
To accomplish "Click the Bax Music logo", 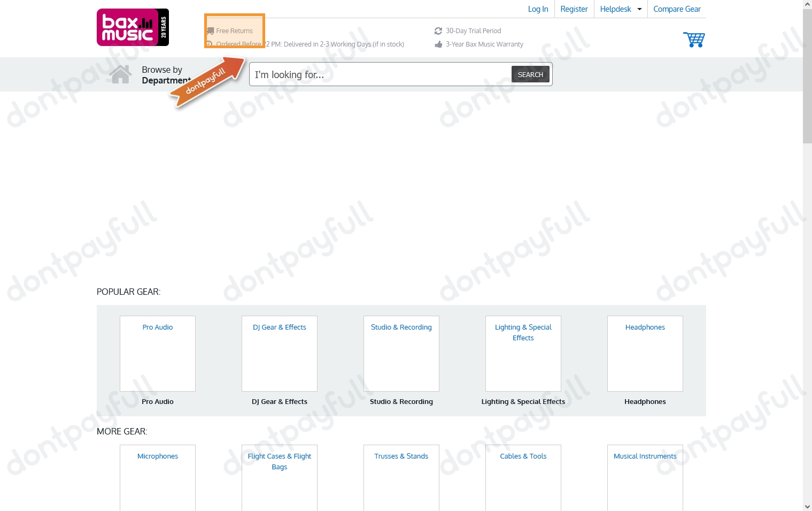I will point(133,27).
